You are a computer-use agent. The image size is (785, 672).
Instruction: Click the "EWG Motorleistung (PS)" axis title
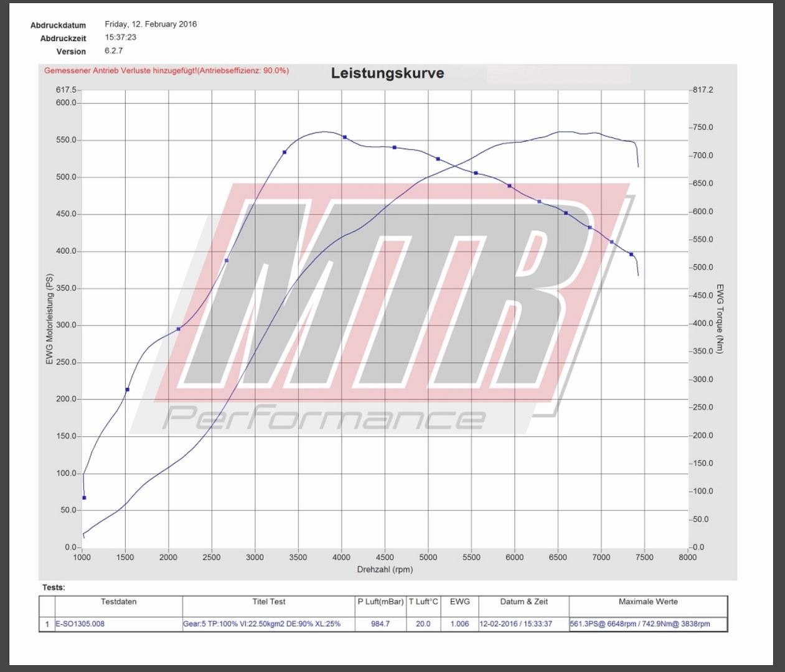click(50, 319)
